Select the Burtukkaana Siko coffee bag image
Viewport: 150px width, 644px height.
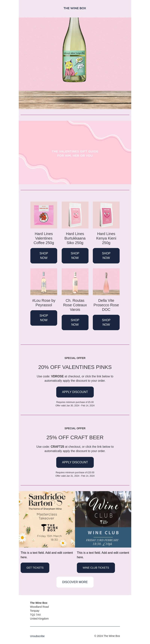coord(75,215)
